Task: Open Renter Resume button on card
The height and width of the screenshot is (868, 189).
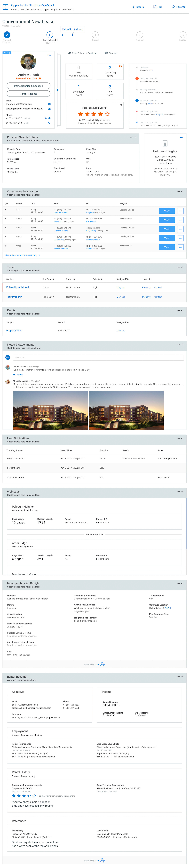Action: (x=28, y=94)
